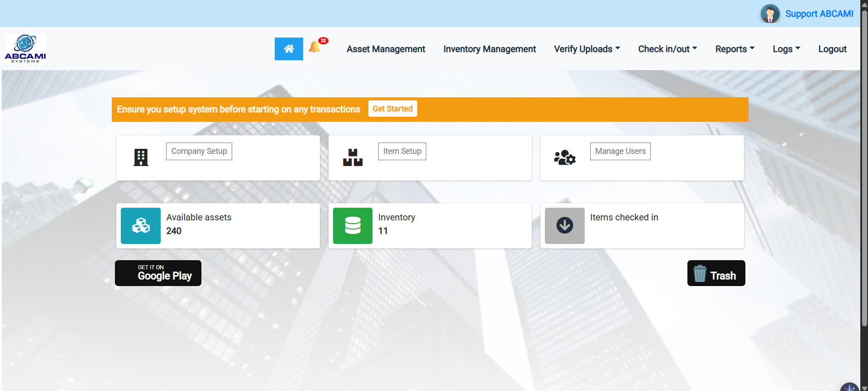Open the Trash button

(716, 273)
